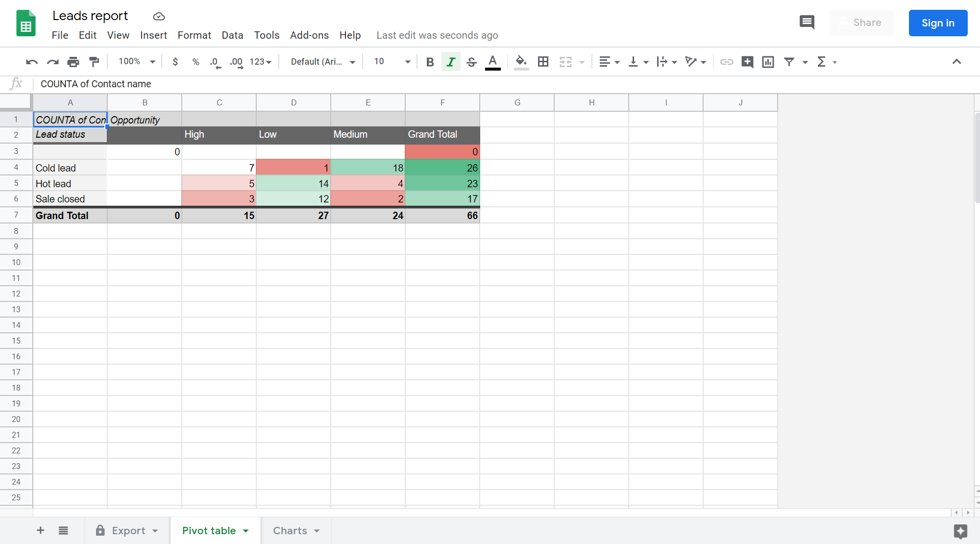Toggle Italic formatting off
Screen dimensions: 980x544
tap(451, 62)
